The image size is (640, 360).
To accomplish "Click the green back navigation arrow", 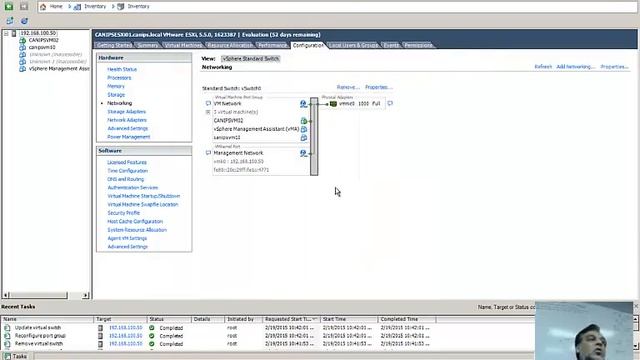I will (x=9, y=6).
